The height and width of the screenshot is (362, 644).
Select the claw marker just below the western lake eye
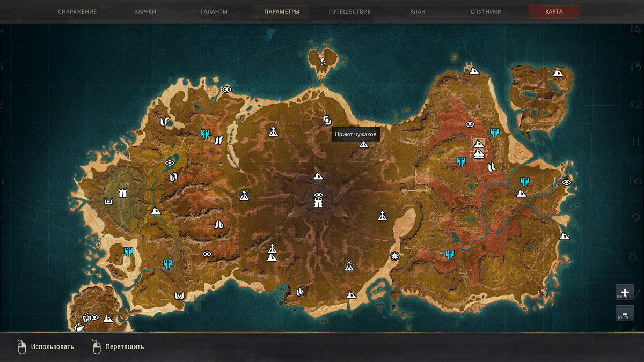click(173, 177)
